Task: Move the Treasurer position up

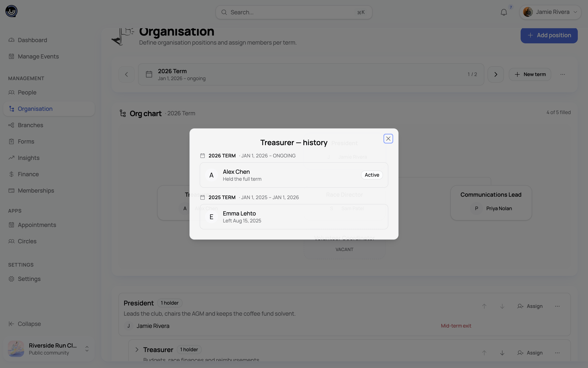Action: 484,353
